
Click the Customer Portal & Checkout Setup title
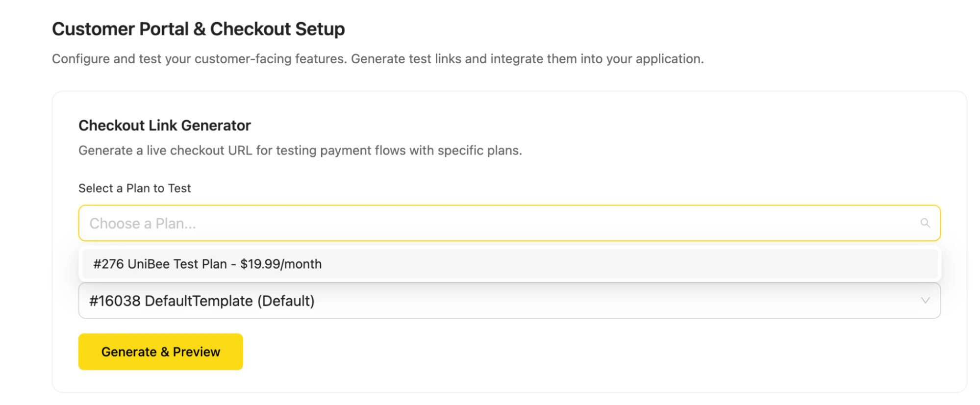click(x=198, y=29)
